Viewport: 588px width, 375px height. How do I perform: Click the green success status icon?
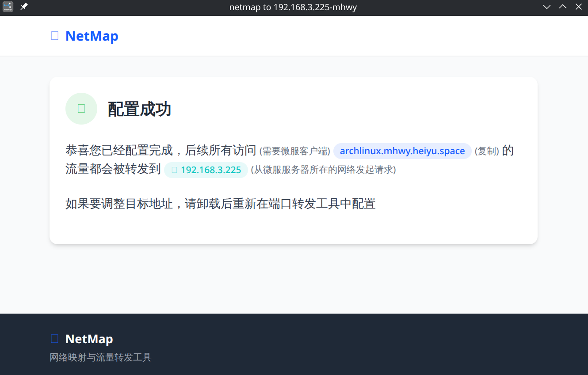tap(81, 109)
